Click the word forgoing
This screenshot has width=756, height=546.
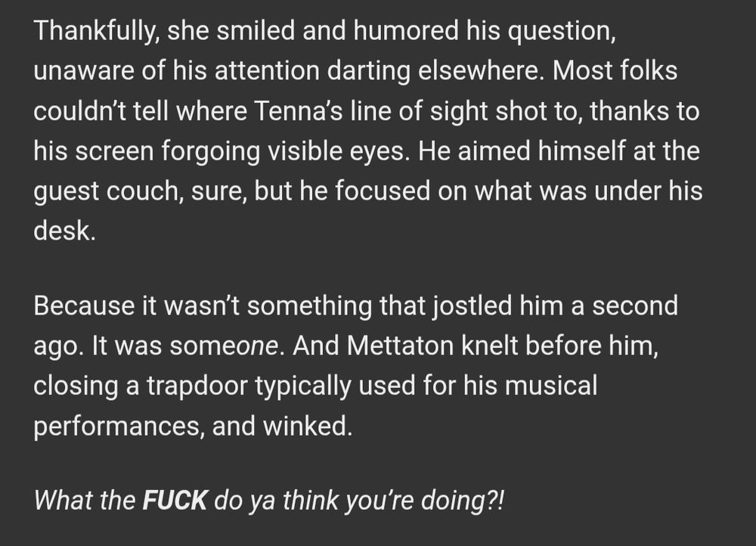coord(211,152)
